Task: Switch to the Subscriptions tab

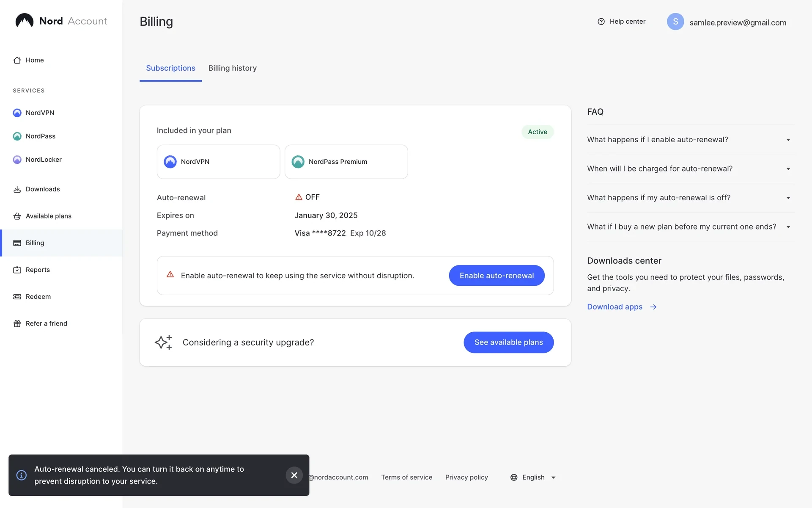Action: (171, 68)
